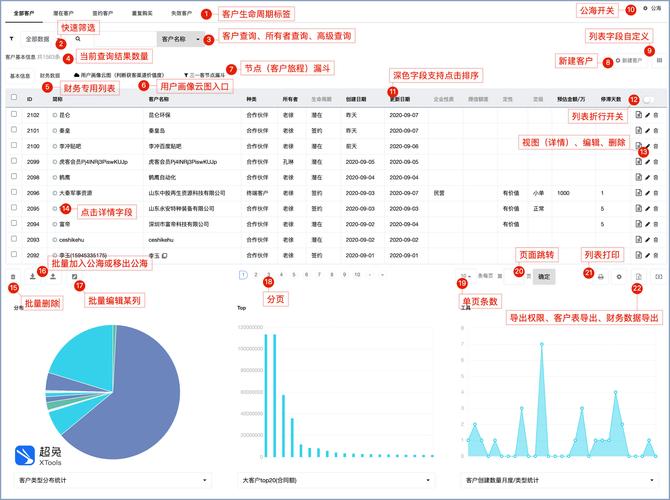Click the batch add-to-public-pool download icon

[x=32, y=276]
